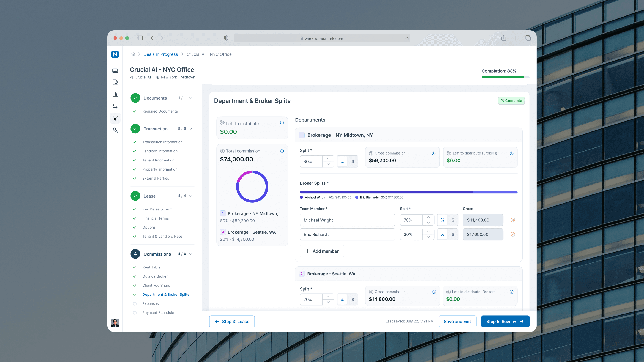
Task: Remove Michael Wright with orange x icon
Action: click(513, 220)
